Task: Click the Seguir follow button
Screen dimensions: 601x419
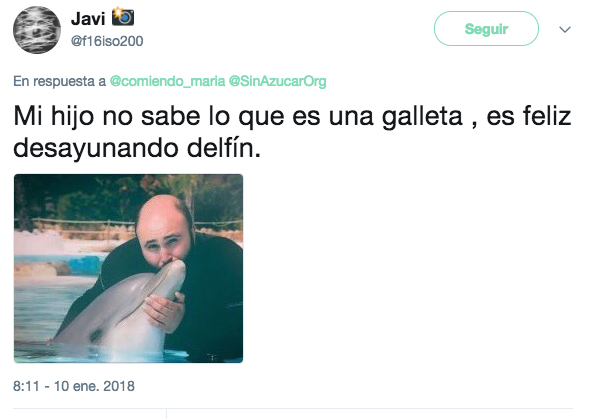Action: (486, 29)
